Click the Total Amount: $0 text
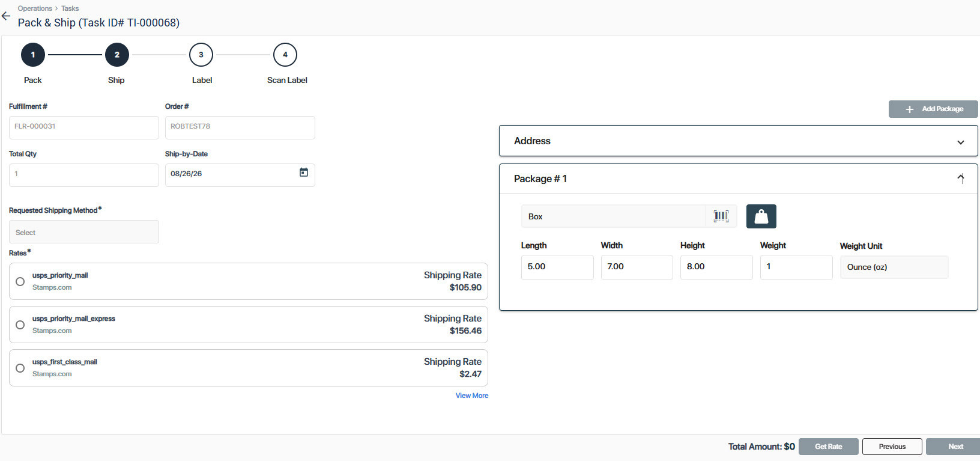 (761, 447)
